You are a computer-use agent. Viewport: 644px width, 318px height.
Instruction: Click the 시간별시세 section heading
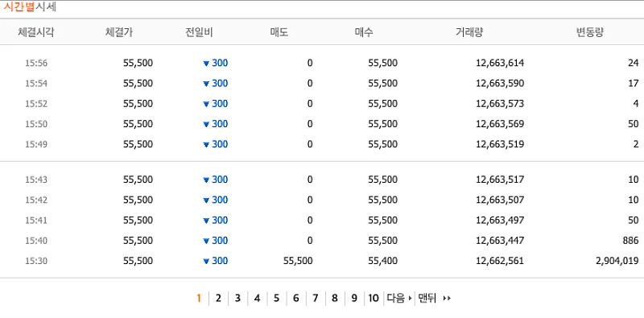point(30,7)
